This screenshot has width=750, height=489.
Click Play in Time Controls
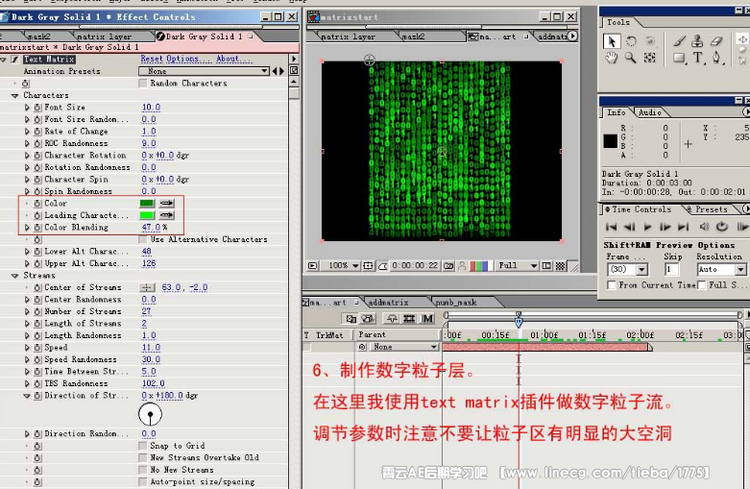648,227
